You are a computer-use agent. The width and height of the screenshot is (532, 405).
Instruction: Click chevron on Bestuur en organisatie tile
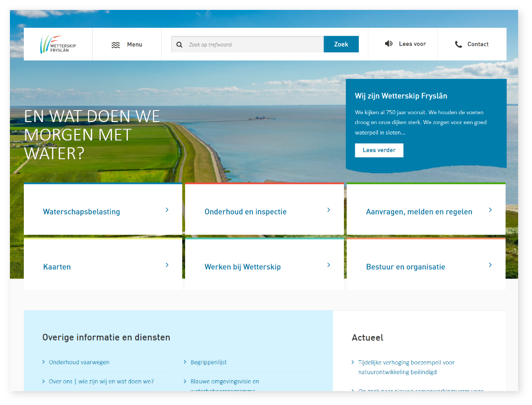click(490, 265)
